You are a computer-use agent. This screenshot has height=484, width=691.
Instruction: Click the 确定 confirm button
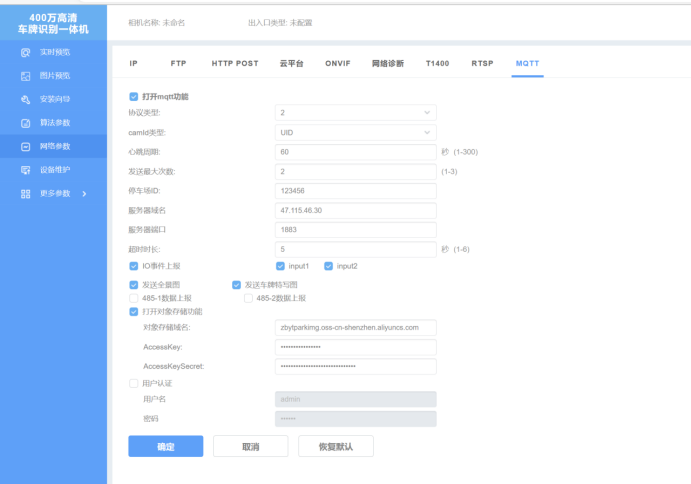pyautogui.click(x=166, y=447)
